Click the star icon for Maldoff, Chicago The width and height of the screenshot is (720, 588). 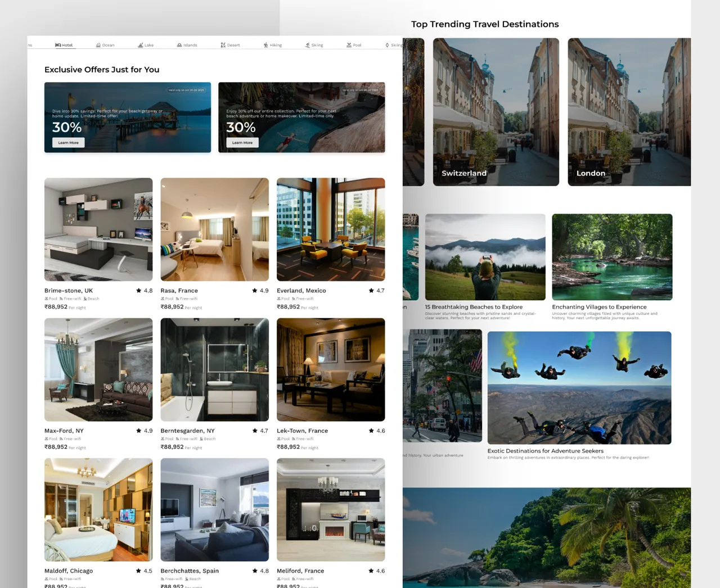coord(139,571)
